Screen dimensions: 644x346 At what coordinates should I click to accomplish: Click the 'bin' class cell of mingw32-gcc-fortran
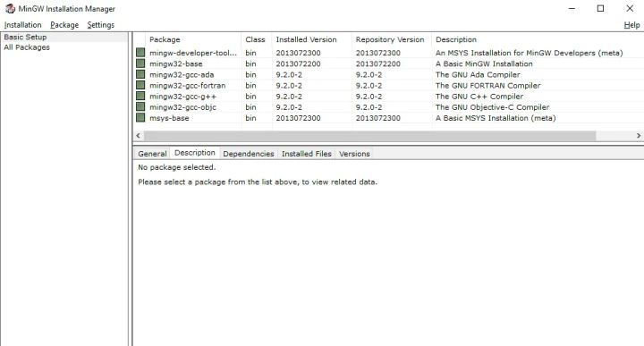click(250, 85)
